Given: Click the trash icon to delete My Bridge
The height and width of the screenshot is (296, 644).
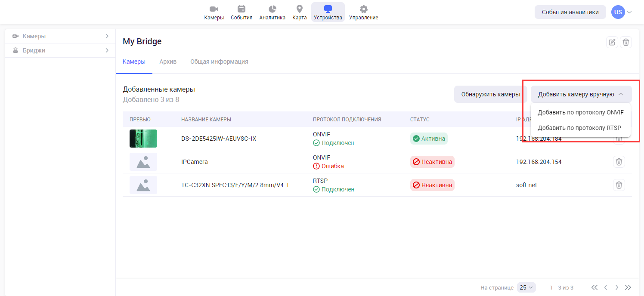Looking at the screenshot, I should 626,42.
